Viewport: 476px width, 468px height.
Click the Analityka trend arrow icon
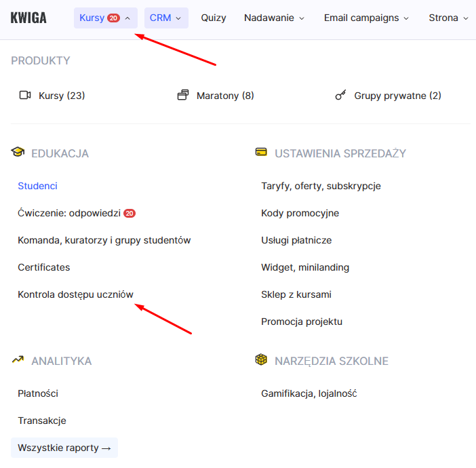click(18, 360)
